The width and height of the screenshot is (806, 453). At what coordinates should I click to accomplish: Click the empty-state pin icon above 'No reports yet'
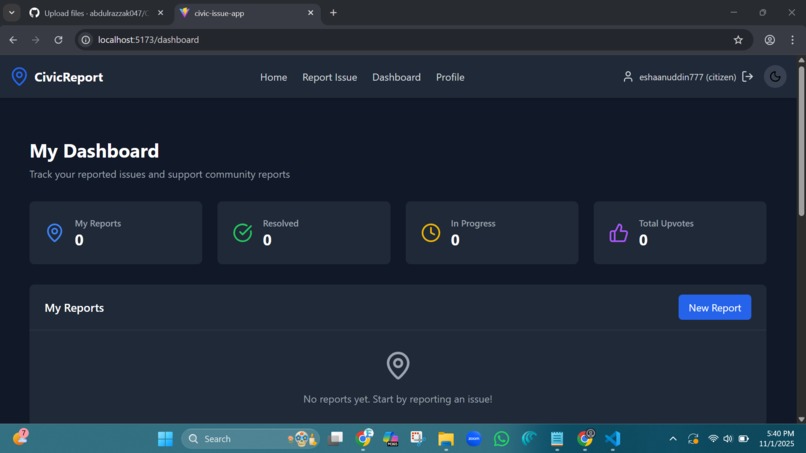398,365
